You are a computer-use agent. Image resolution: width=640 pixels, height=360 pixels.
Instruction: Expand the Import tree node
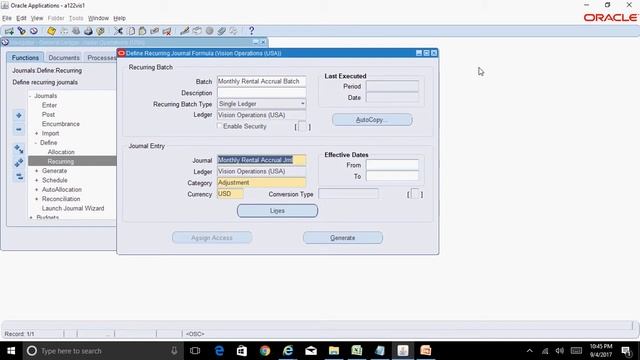point(36,133)
